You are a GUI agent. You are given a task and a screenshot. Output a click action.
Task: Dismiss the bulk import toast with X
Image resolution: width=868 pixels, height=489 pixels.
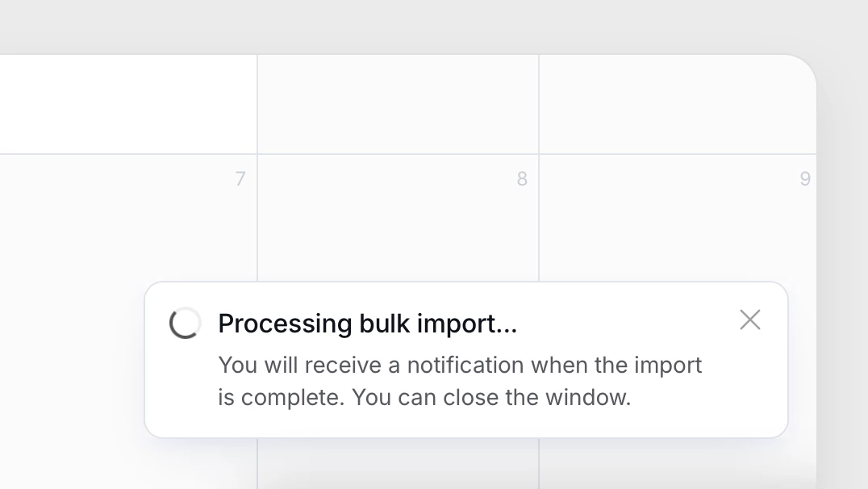click(x=750, y=320)
